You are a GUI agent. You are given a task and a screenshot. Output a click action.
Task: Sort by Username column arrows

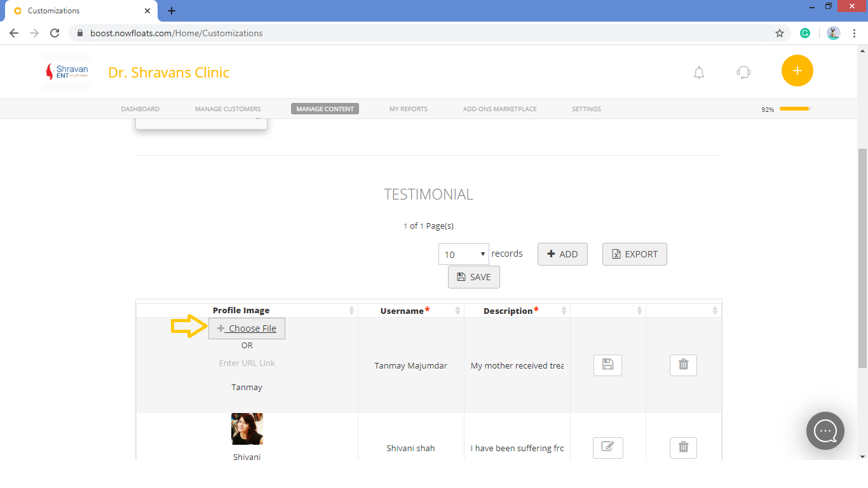458,311
